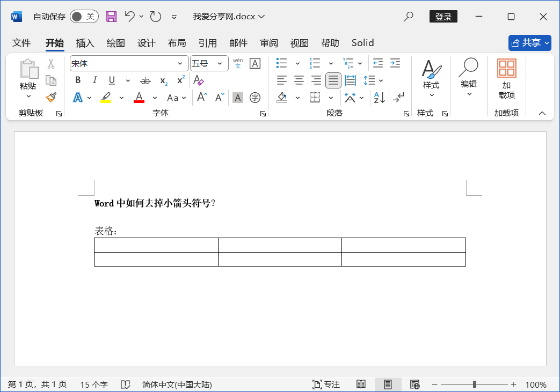Switch to the 布局 (Layout) tab
This screenshot has height=392, width=560.
[177, 43]
